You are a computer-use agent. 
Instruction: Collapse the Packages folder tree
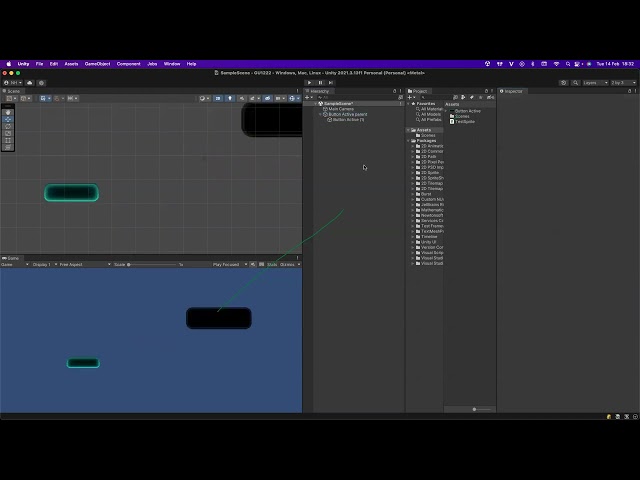[409, 140]
